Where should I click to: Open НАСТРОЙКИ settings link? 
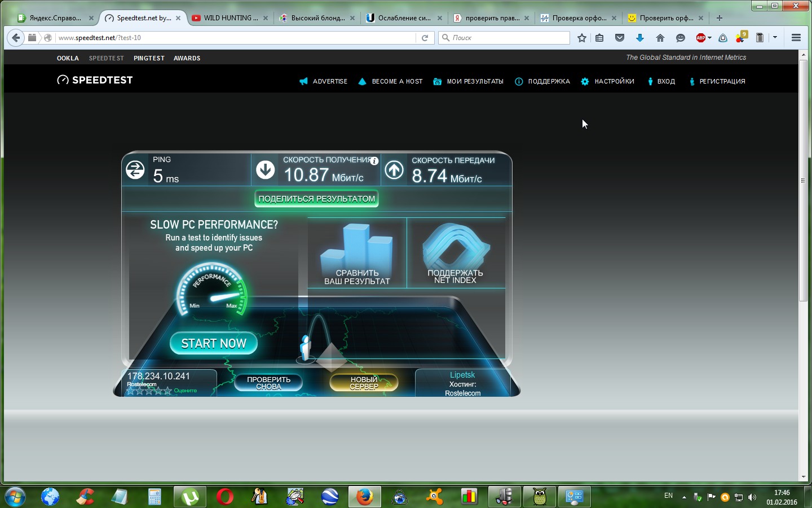[607, 81]
